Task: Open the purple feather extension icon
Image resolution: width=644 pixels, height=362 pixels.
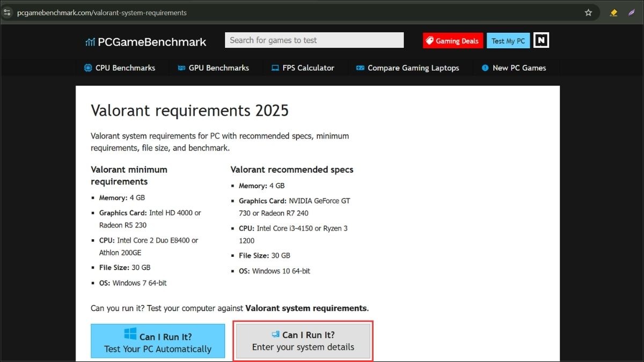Action: (632, 12)
